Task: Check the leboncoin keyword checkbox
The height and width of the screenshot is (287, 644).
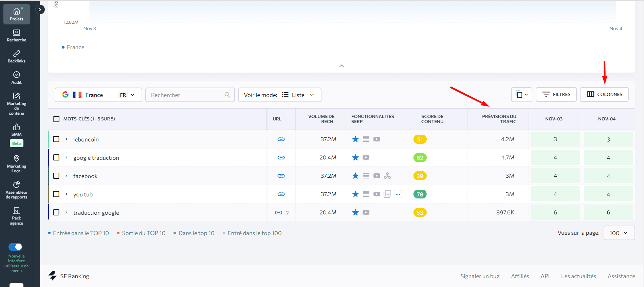Action: point(56,139)
